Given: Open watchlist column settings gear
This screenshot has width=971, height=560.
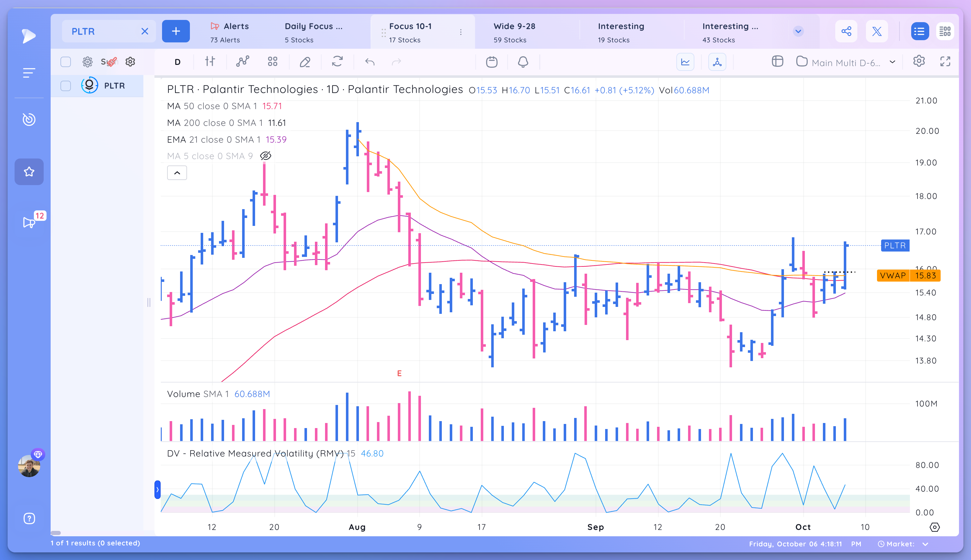Looking at the screenshot, I should [130, 62].
